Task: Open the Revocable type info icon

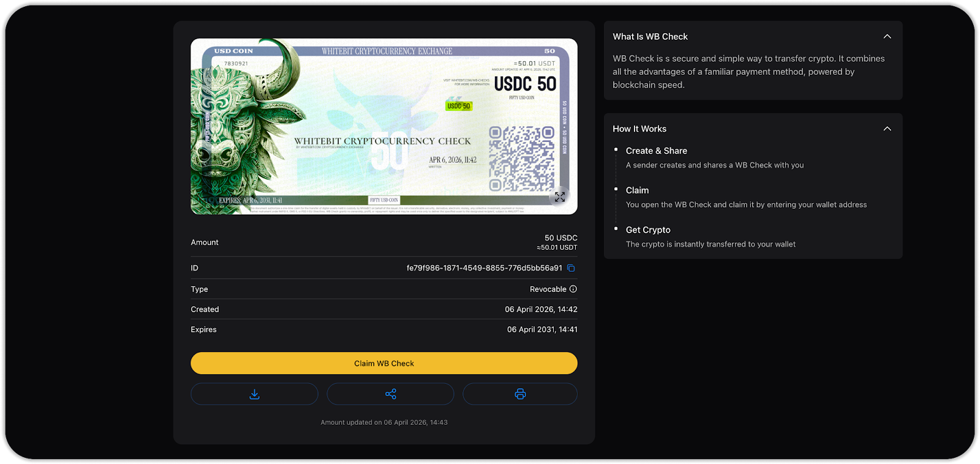Action: tap(573, 289)
